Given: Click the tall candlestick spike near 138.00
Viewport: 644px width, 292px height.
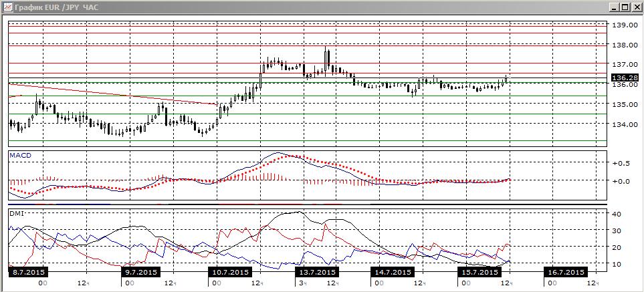Looking at the screenshot, I should point(326,61).
